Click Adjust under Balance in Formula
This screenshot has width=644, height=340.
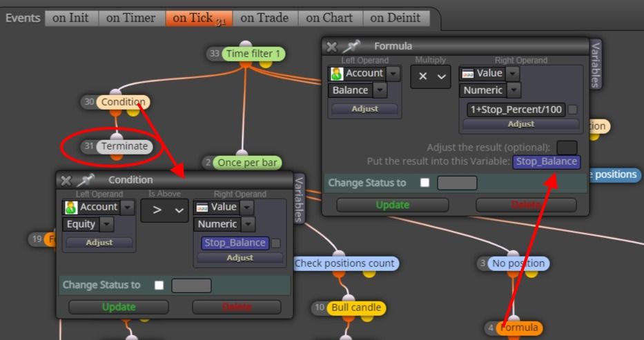point(364,109)
